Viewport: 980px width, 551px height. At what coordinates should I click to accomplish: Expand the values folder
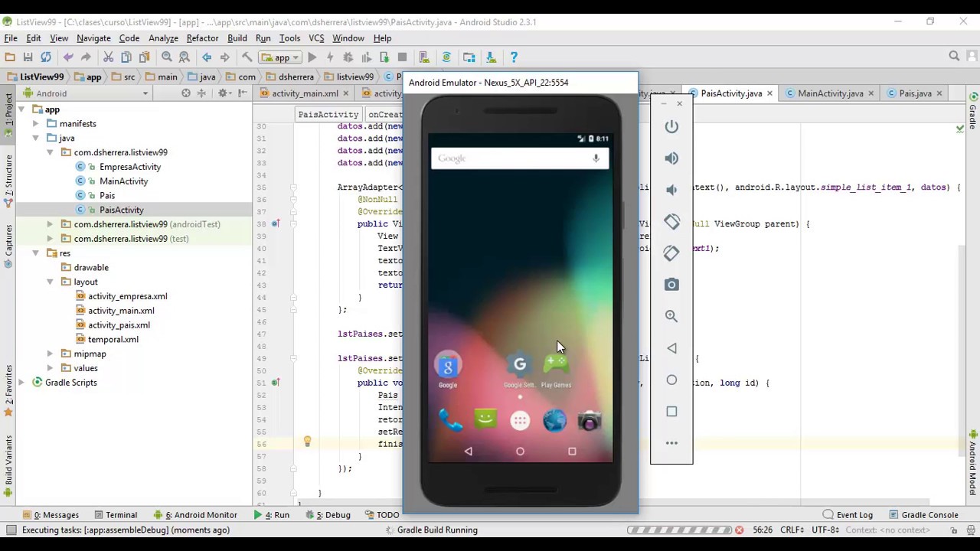50,368
